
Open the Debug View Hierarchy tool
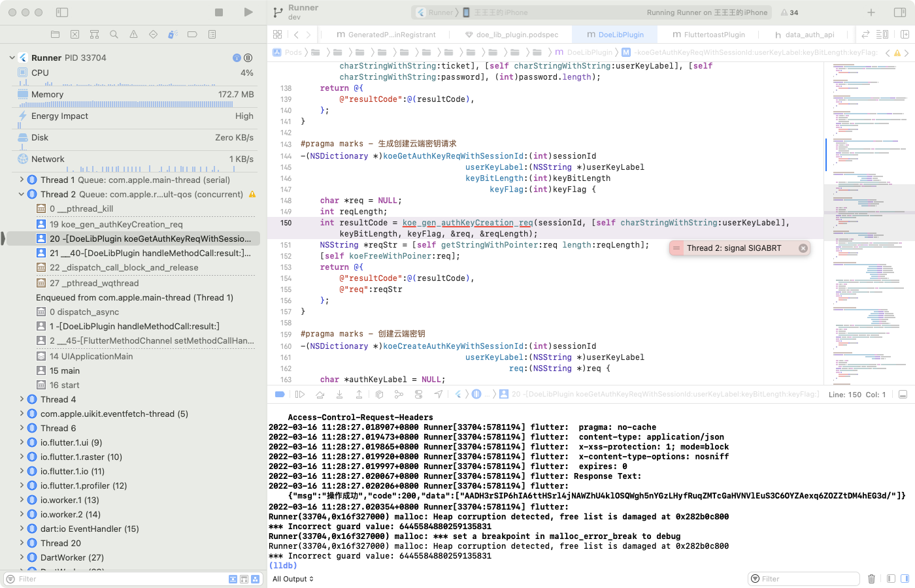pos(379,393)
